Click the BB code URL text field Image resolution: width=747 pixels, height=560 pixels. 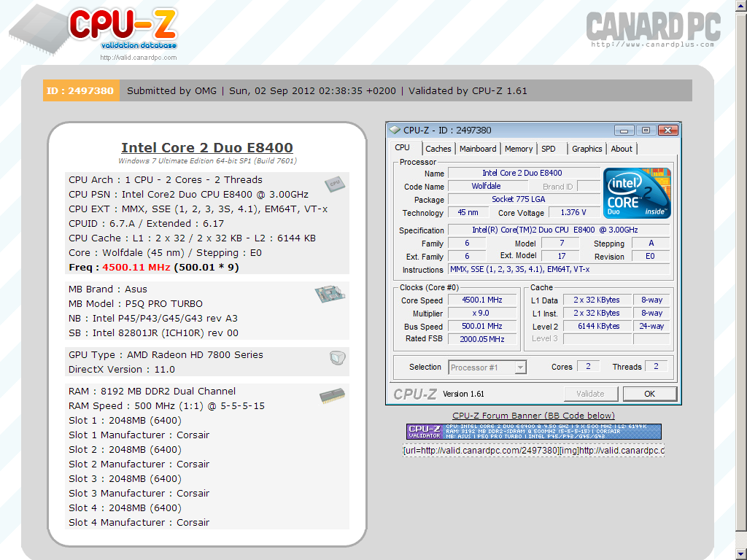[533, 450]
